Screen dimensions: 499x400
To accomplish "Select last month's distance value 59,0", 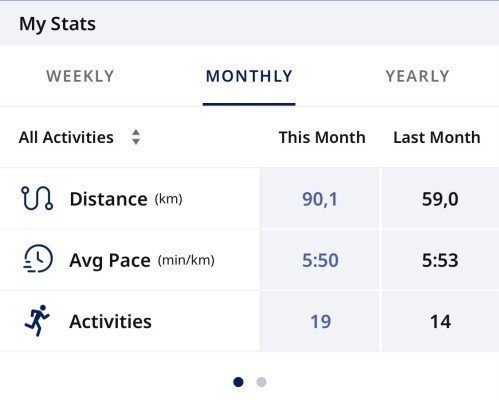I will coord(440,199).
